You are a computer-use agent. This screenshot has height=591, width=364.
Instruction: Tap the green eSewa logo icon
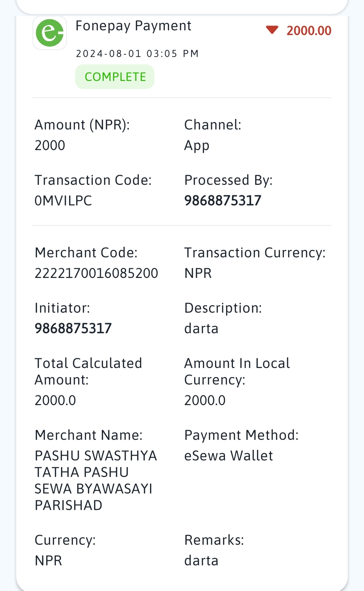tap(50, 33)
